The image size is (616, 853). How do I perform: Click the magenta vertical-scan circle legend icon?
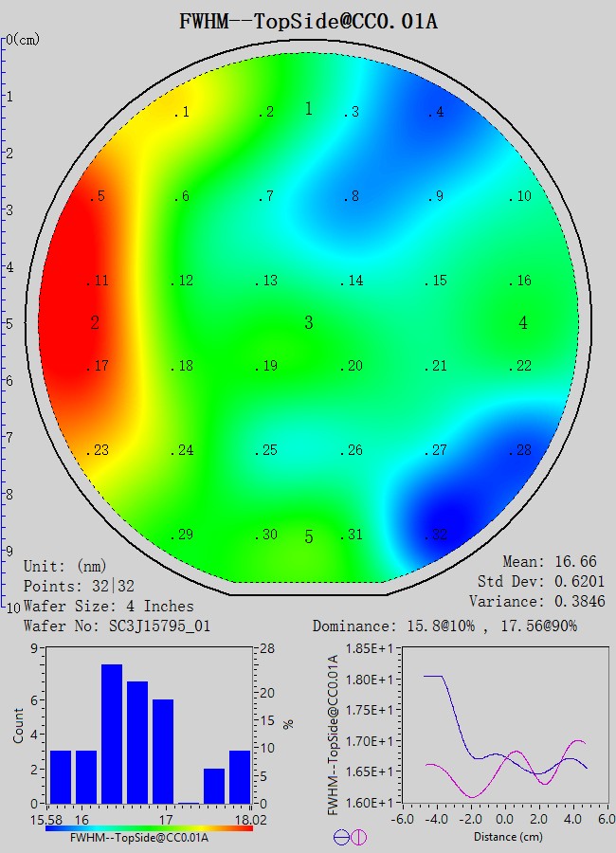[x=359, y=837]
